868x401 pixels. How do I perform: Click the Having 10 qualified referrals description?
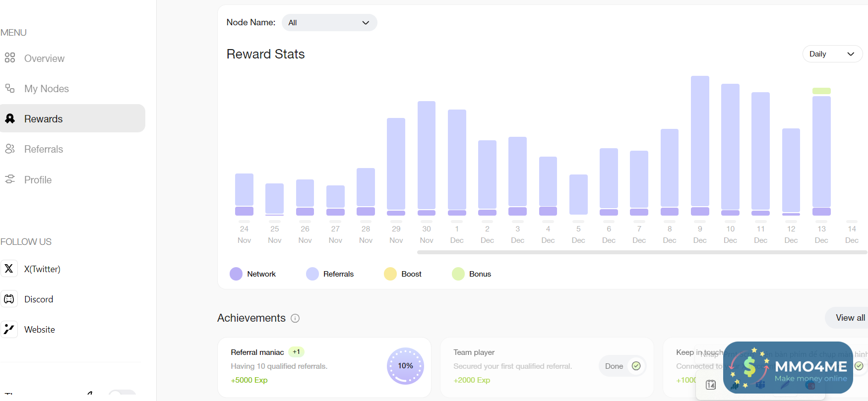coord(279,366)
